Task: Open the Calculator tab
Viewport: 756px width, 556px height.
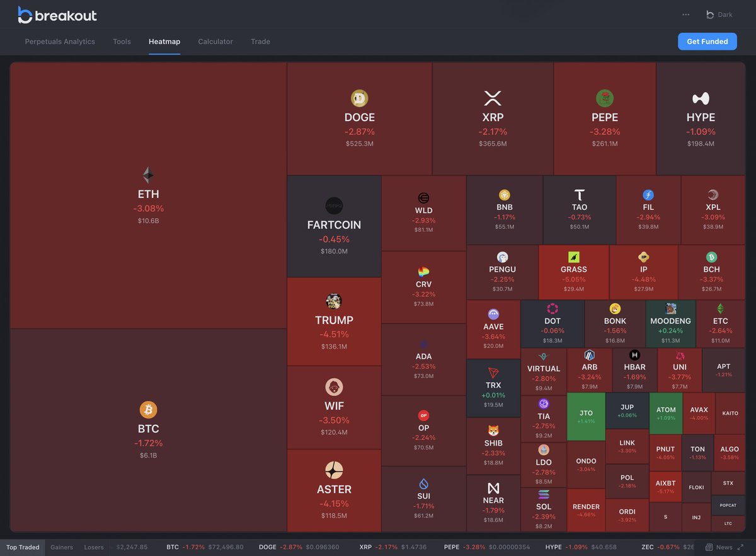Action: (215, 42)
